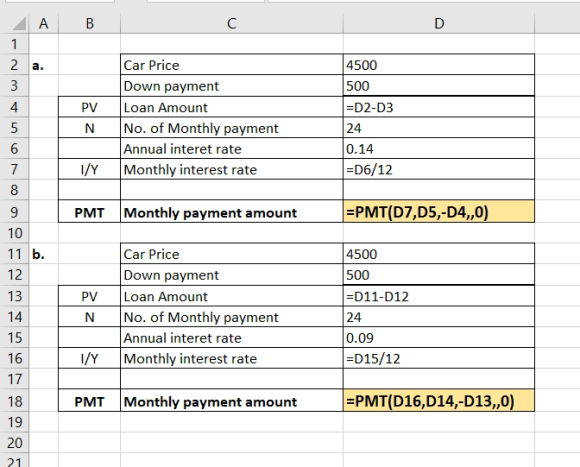
Task: Click the 'a.' label cell
Action: coord(44,65)
